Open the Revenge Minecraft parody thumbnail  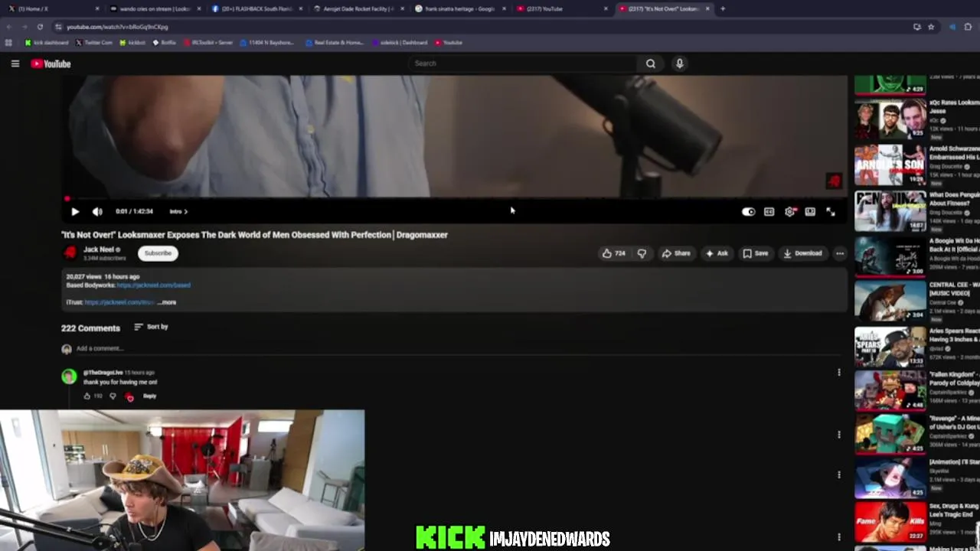click(x=890, y=435)
